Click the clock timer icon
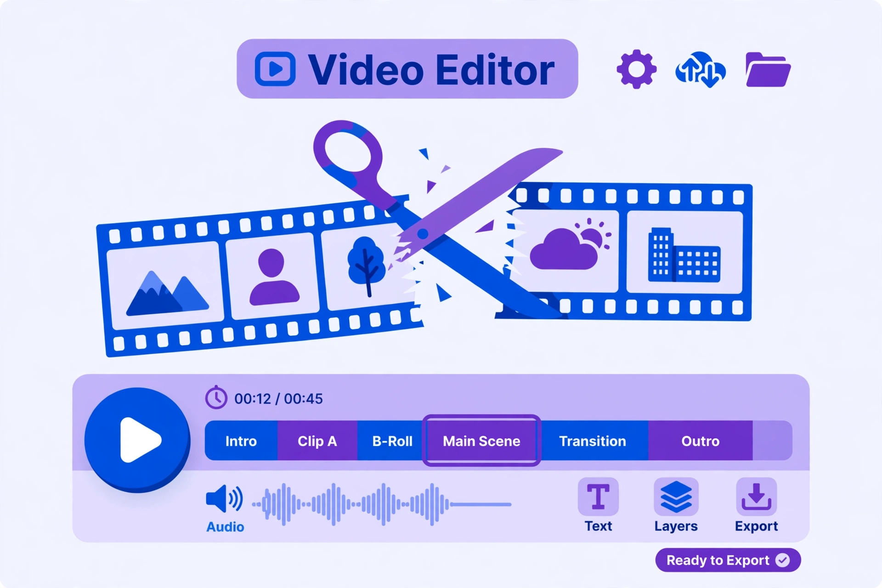This screenshot has height=588, width=882. point(216,397)
